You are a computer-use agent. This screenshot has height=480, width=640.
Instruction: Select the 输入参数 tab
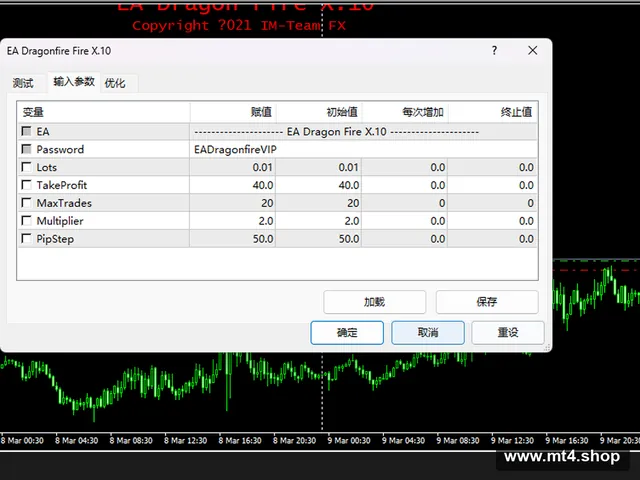(x=74, y=82)
